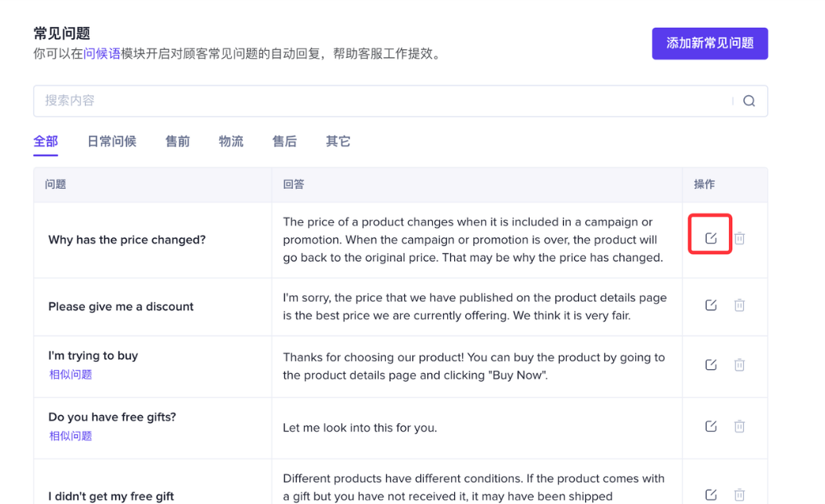Edit the "I'm trying to buy" entry
This screenshot has width=825, height=504.
tap(711, 365)
